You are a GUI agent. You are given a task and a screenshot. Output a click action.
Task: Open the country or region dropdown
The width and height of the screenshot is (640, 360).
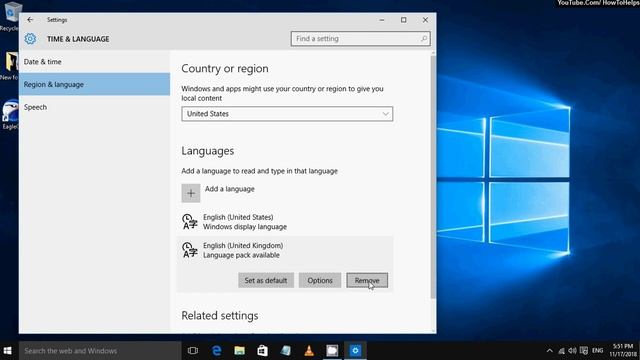[x=287, y=114]
